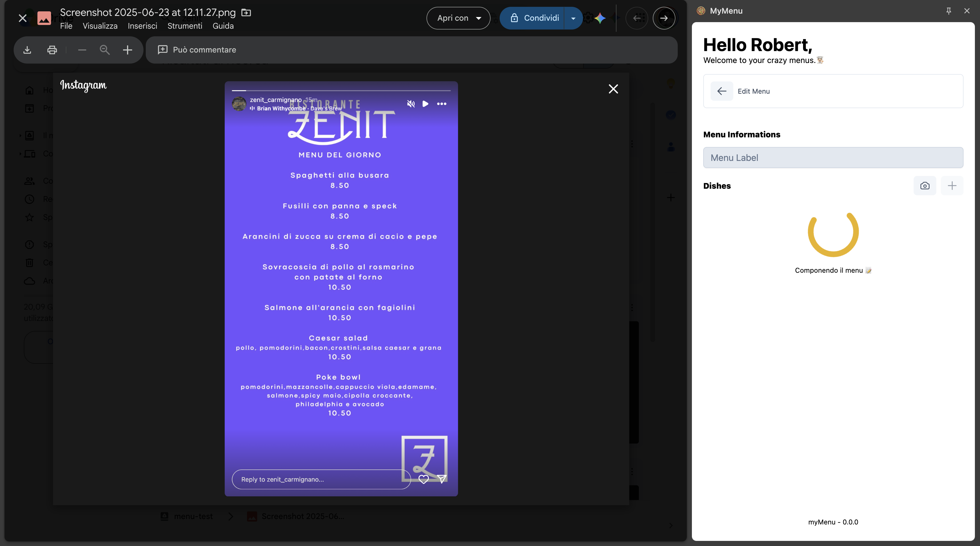Image resolution: width=980 pixels, height=546 pixels.
Task: Close the Drive image preview
Action: (x=22, y=18)
